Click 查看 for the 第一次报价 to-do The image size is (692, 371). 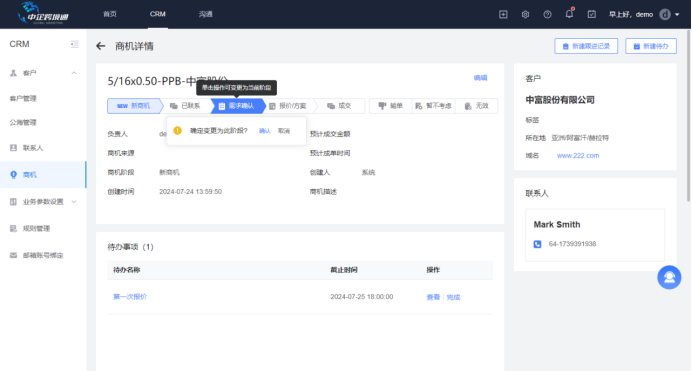click(433, 297)
